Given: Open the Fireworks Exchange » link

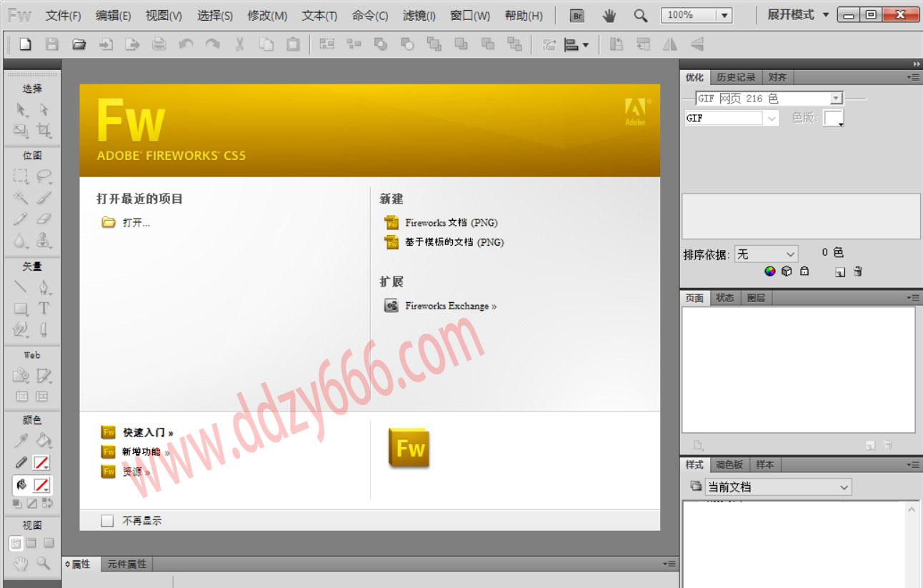Looking at the screenshot, I should tap(451, 306).
